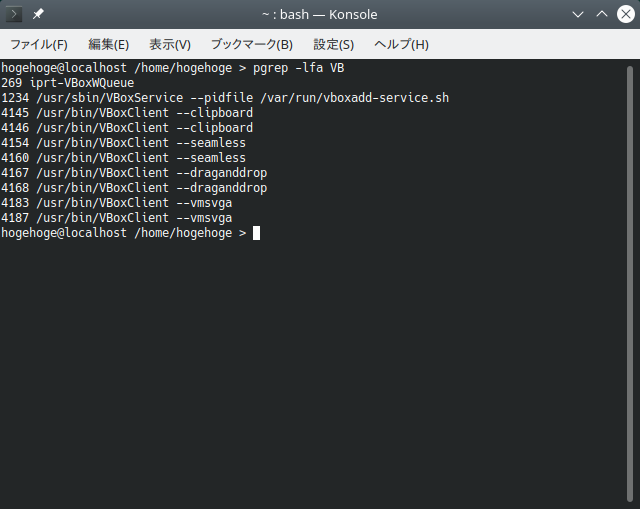The height and width of the screenshot is (509, 640).
Task: Click the line with PID 4187 --vmsvga
Action: click(116, 218)
